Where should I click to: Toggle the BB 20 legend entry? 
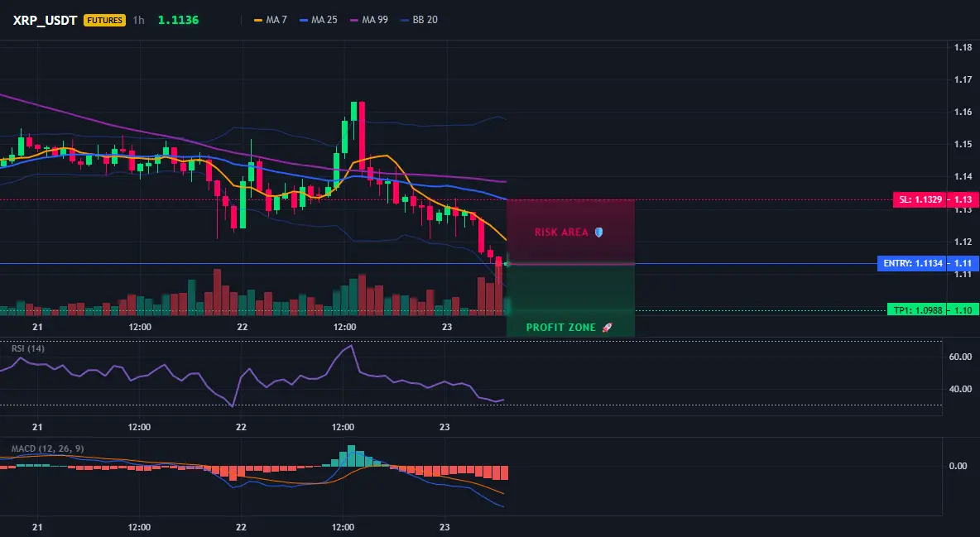coord(420,20)
